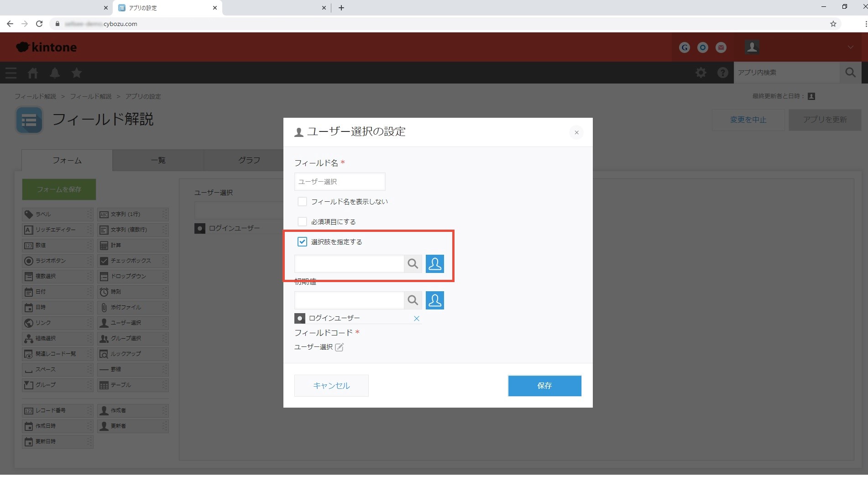
Task: Select the テーブル field in the palette
Action: [x=133, y=385]
